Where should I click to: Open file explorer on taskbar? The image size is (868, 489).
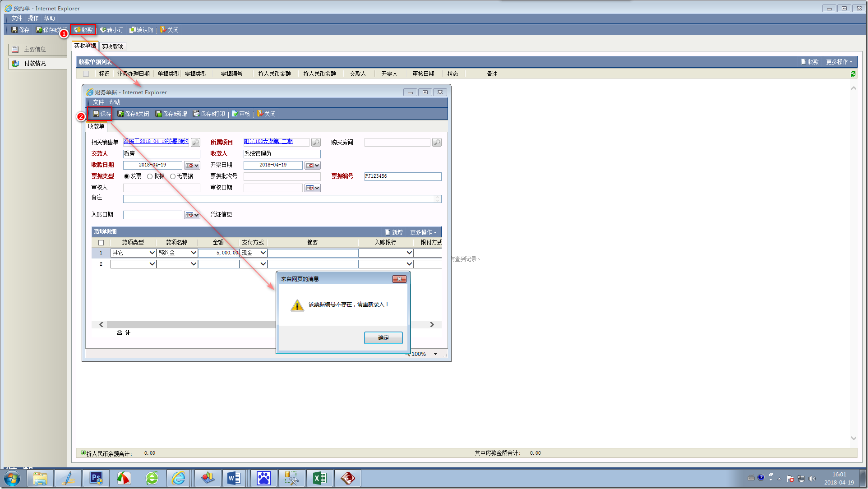(x=40, y=478)
